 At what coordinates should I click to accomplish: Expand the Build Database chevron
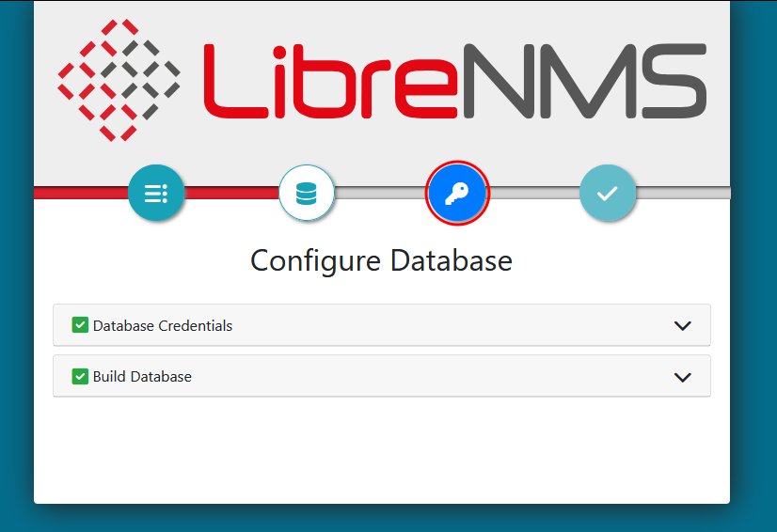coord(682,377)
